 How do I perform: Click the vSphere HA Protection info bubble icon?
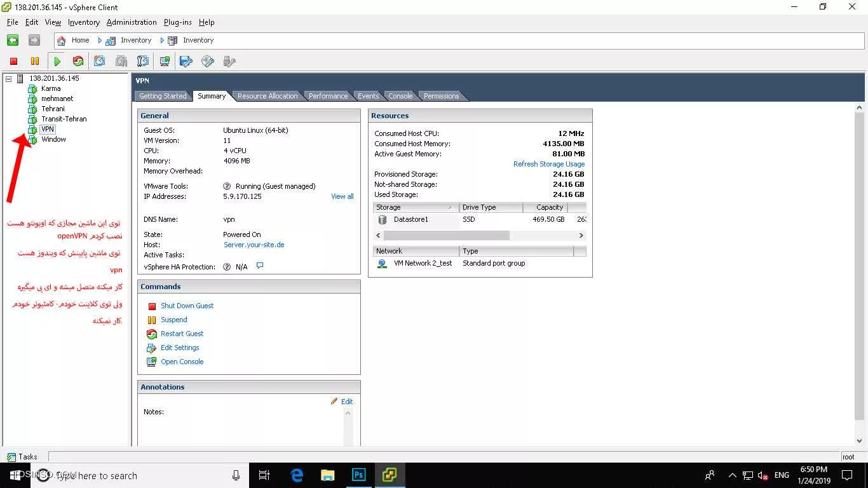[259, 266]
